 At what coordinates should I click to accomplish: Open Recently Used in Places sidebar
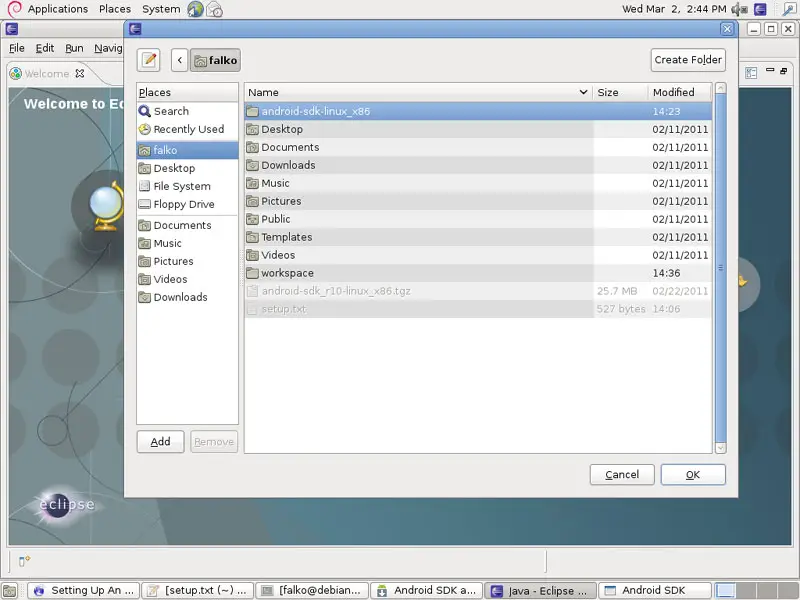tap(188, 129)
